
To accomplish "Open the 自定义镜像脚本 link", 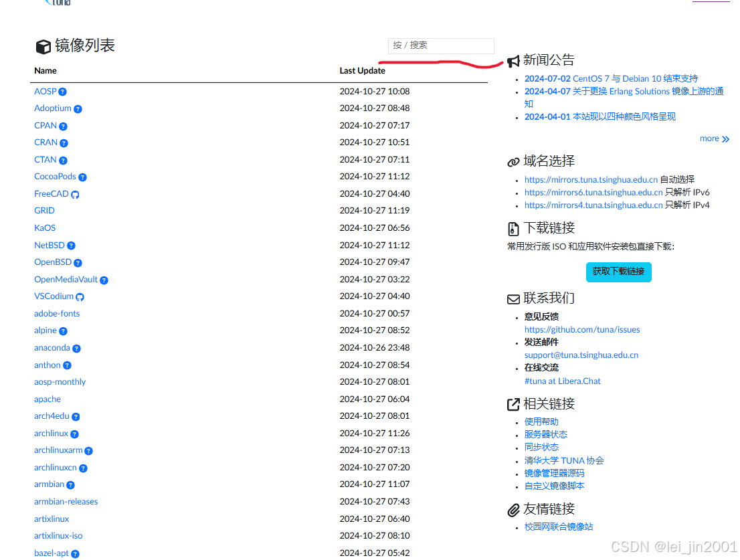I will pyautogui.click(x=554, y=486).
